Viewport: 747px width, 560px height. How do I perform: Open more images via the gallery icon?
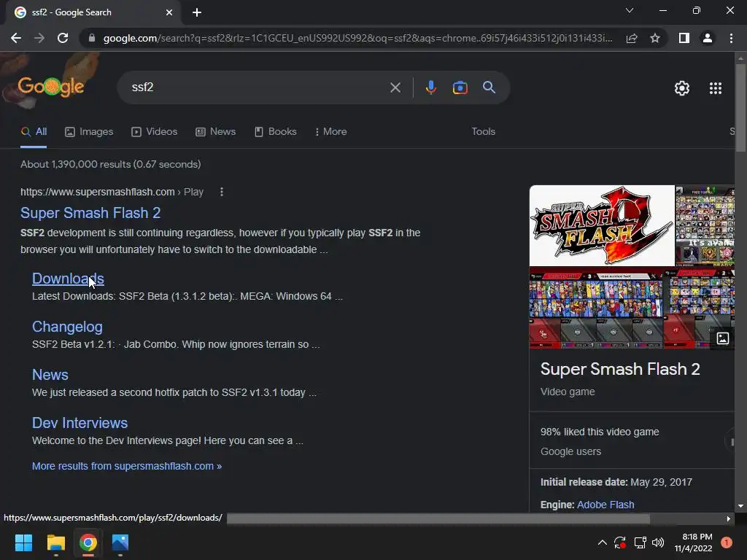[x=723, y=338]
